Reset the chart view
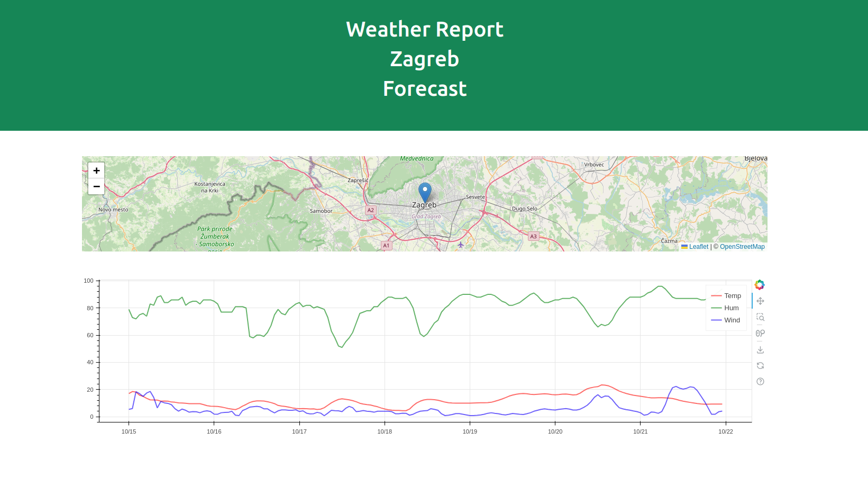This screenshot has height=477, width=868. point(760,366)
